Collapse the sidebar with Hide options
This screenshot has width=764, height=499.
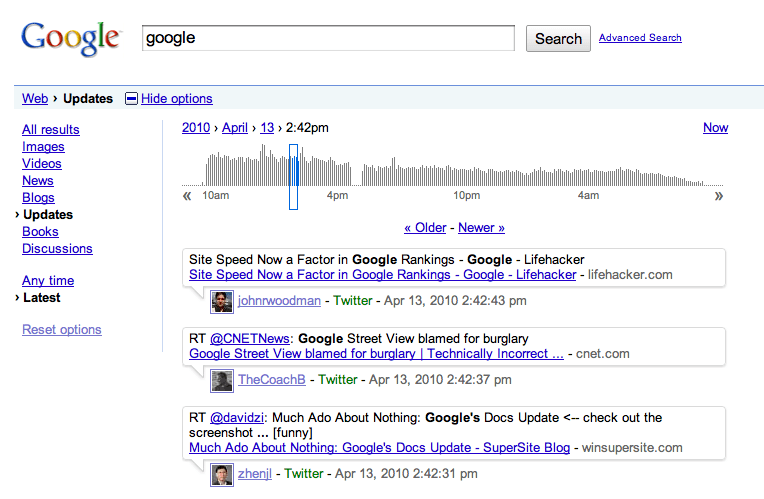[x=177, y=98]
